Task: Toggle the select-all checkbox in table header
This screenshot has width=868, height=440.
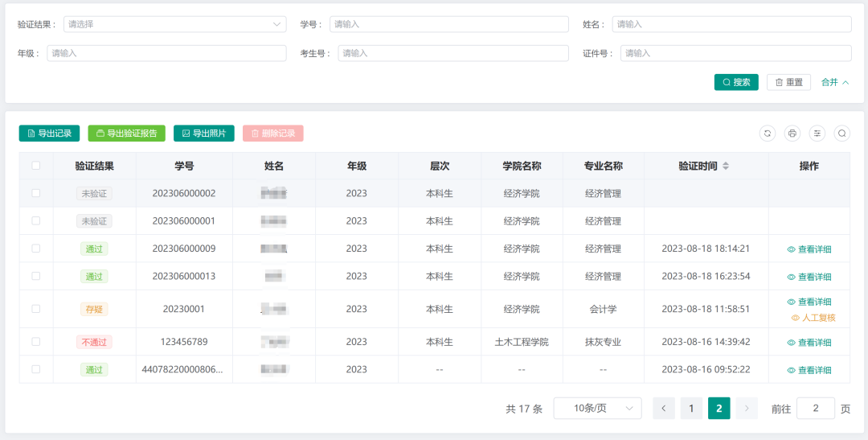Action: pyautogui.click(x=35, y=166)
